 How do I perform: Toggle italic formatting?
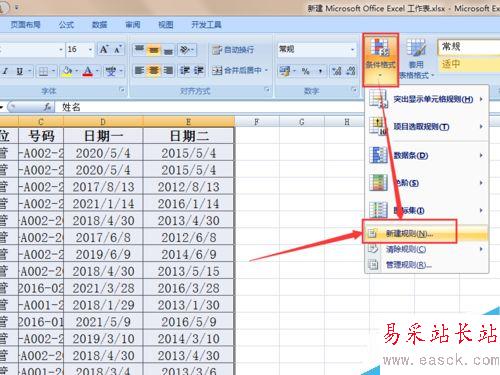point(5,71)
